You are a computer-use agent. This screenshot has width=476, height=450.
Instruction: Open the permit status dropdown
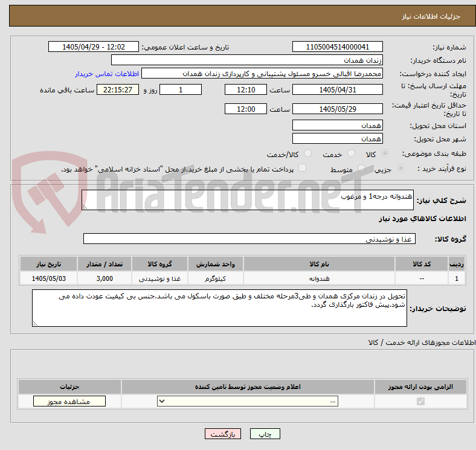pos(248,402)
